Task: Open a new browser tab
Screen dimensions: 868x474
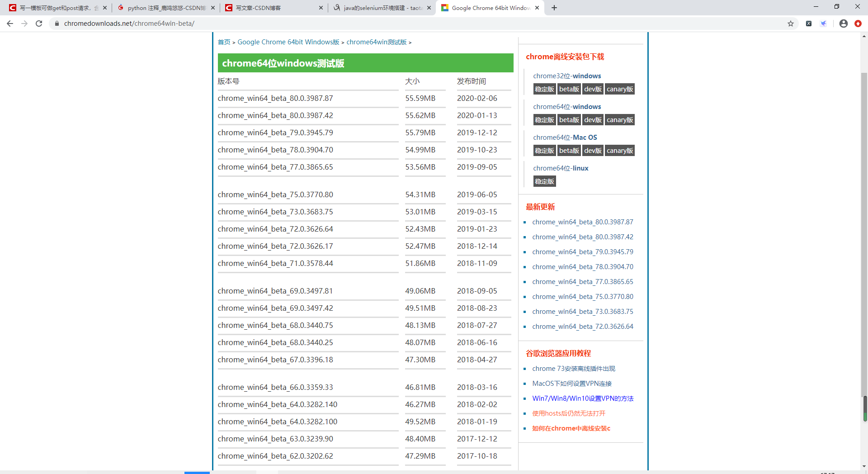Action: (x=554, y=8)
